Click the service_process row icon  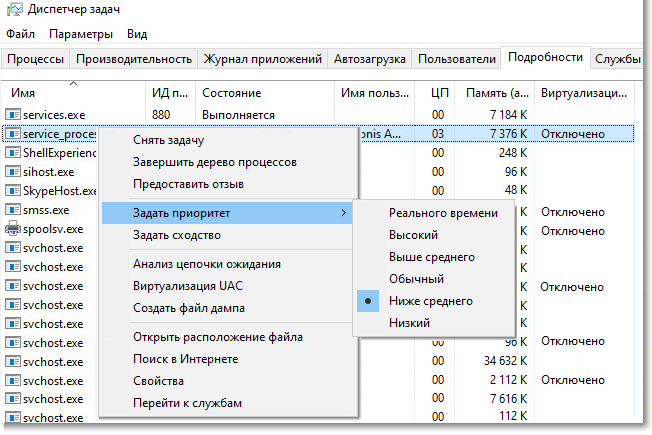click(13, 134)
